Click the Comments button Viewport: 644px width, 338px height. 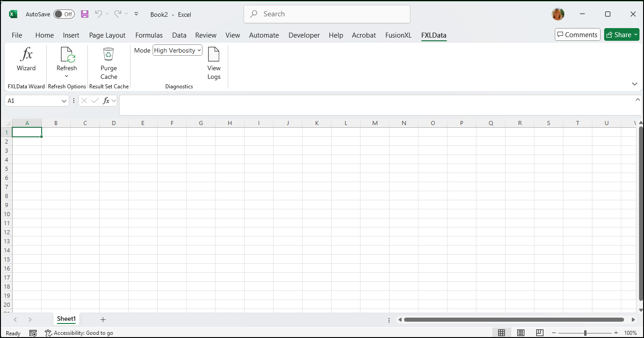[577, 35]
